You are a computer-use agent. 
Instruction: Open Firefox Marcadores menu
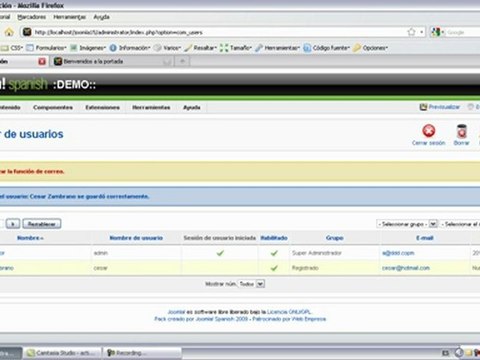[32, 17]
